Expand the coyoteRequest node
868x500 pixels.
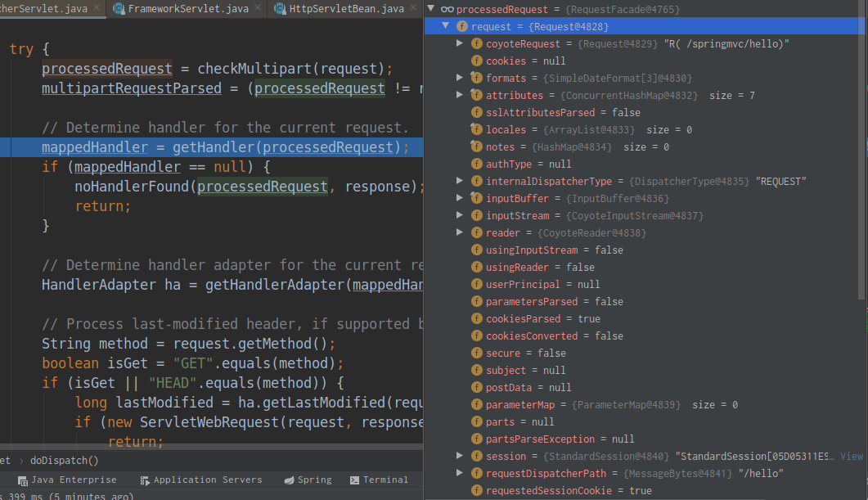pos(461,43)
